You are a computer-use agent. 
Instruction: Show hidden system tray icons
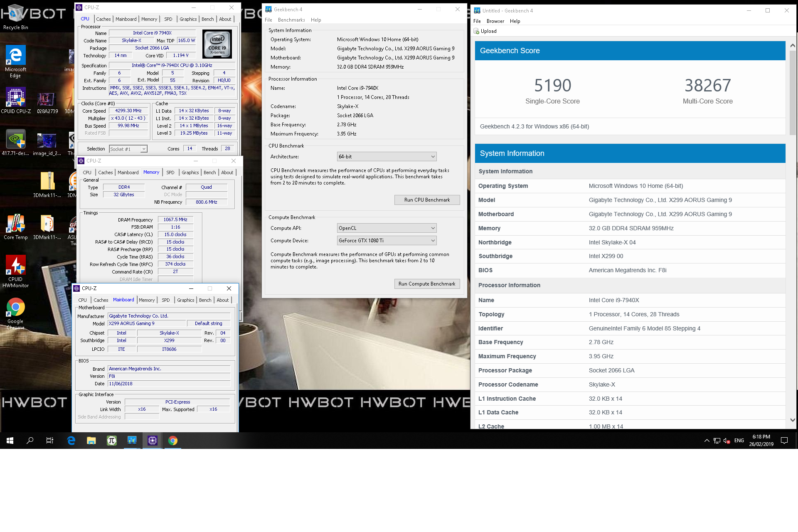coord(707,441)
